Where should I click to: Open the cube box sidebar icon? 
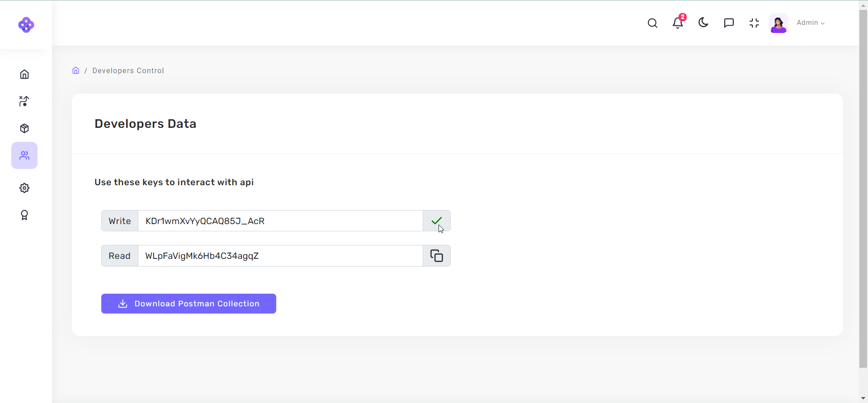[x=24, y=128]
